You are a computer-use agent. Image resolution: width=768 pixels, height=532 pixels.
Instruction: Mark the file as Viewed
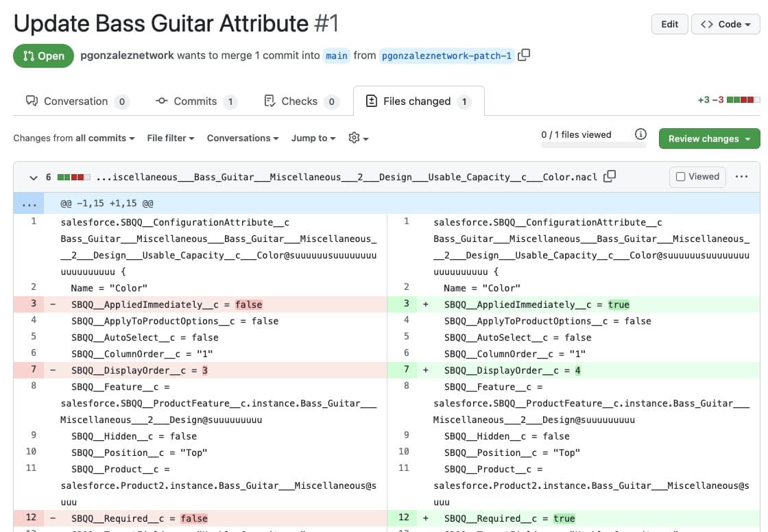697,177
